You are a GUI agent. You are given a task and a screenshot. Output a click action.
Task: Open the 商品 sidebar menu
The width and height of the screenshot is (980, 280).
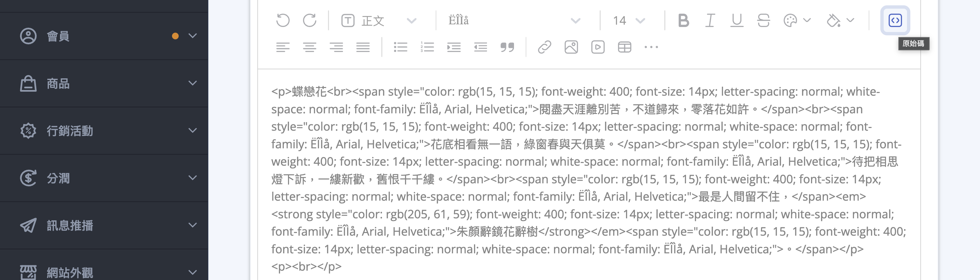pyautogui.click(x=104, y=83)
